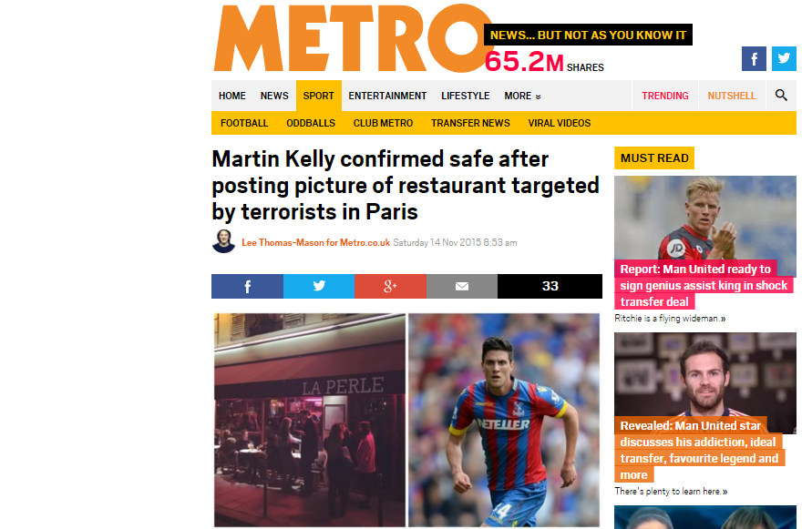
Task: Open Metro's Twitter icon in header
Action: [x=784, y=58]
